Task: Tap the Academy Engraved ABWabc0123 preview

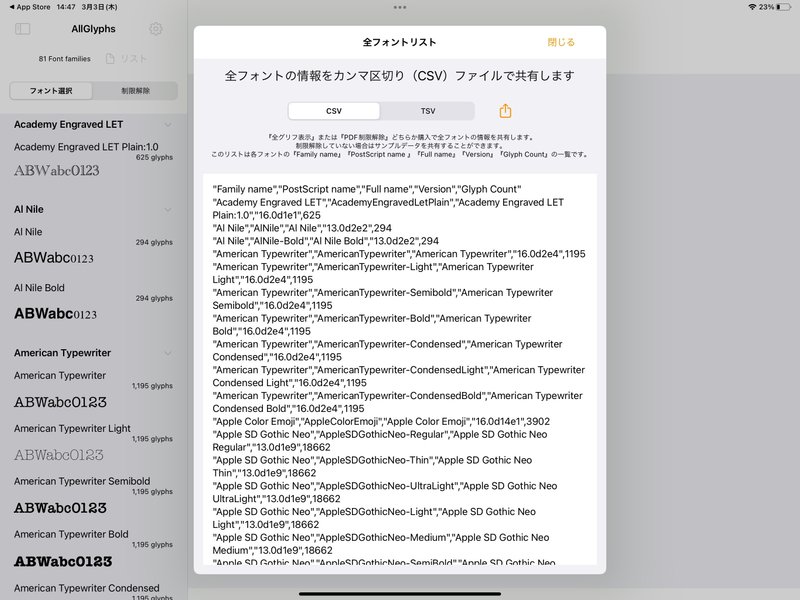Action: pos(57,170)
